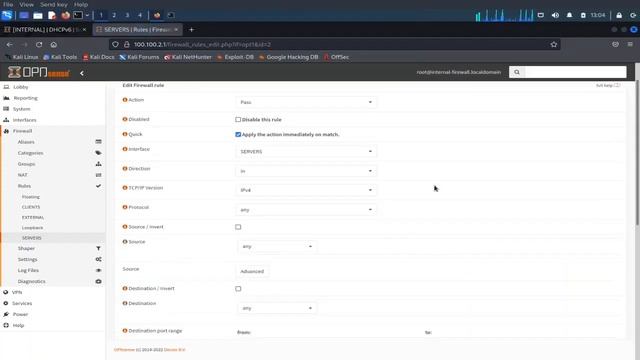The height and width of the screenshot is (360, 640).
Task: Open Firefox application menu hamburger
Action: (630, 44)
